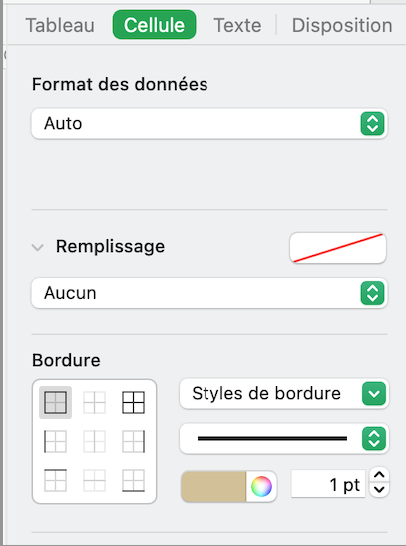This screenshot has height=546, width=406.
Task: Open the Aucun fill type dropdown
Action: [x=209, y=293]
